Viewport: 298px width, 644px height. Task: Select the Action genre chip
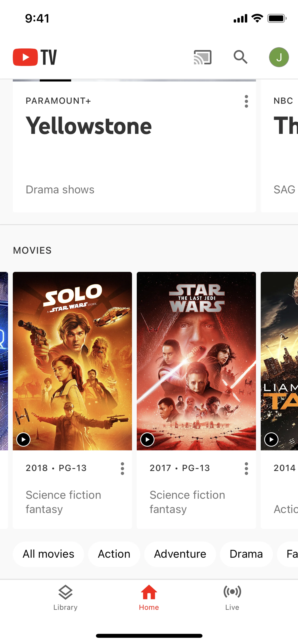[114, 554]
